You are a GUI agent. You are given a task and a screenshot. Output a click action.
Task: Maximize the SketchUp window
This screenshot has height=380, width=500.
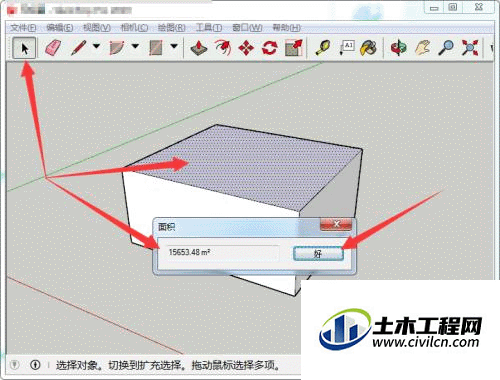pyautogui.click(x=453, y=7)
